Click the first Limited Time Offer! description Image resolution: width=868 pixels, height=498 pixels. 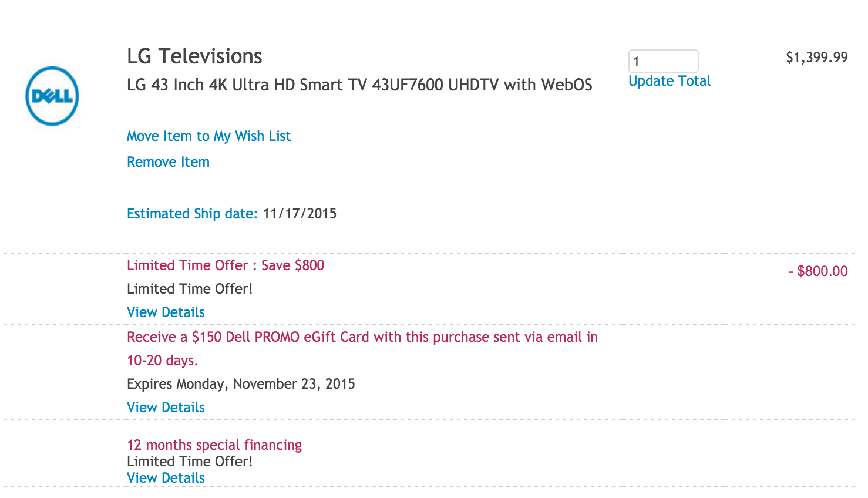pyautogui.click(x=189, y=288)
